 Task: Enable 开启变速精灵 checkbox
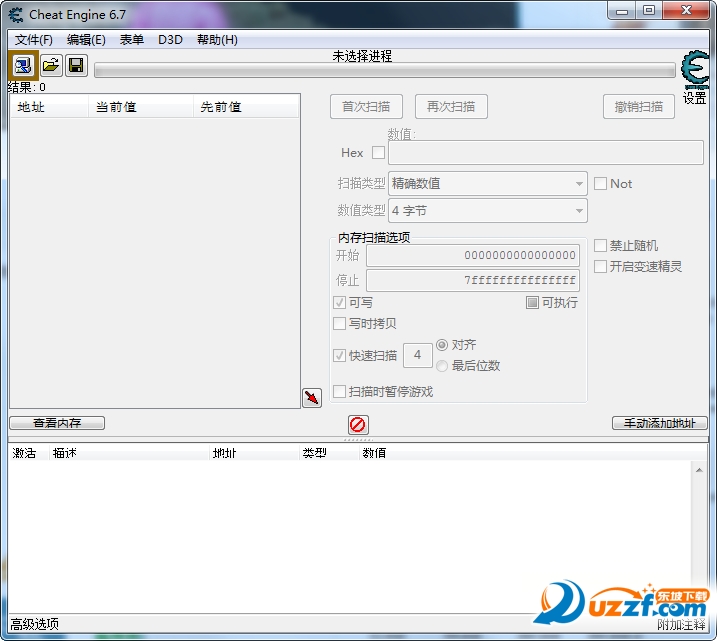pyautogui.click(x=600, y=266)
